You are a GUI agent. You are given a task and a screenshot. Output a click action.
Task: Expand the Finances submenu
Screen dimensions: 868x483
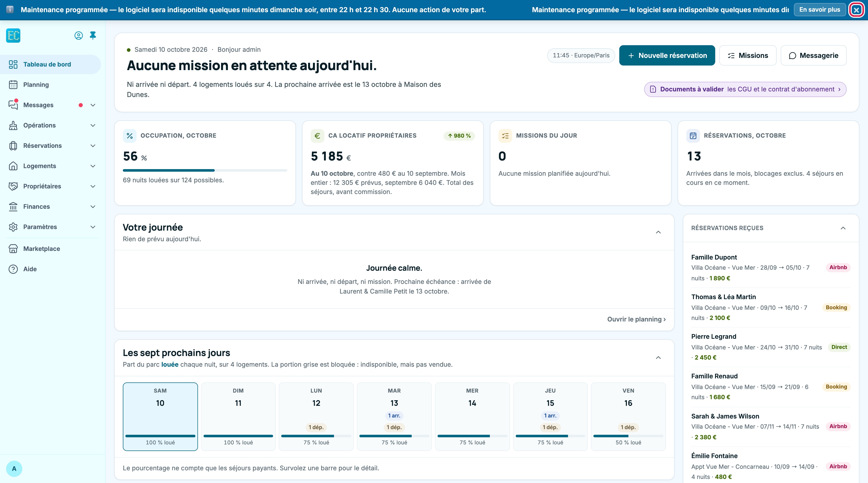(x=93, y=207)
